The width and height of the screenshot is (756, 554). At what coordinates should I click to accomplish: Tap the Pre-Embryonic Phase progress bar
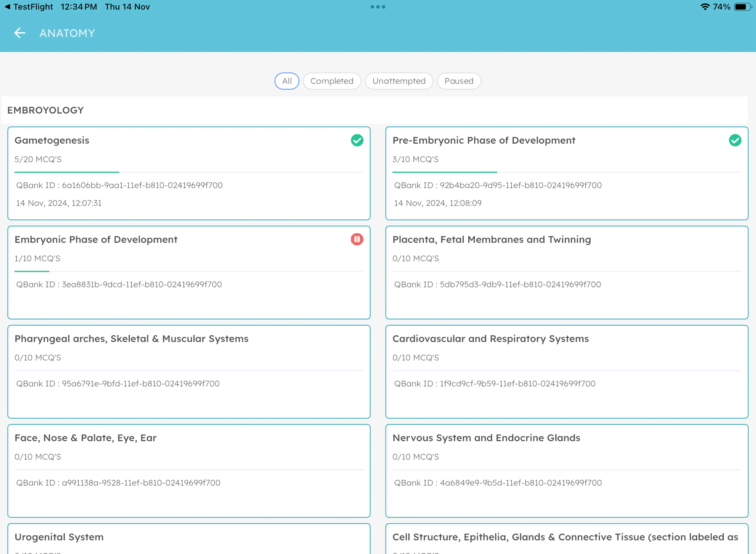click(567, 172)
